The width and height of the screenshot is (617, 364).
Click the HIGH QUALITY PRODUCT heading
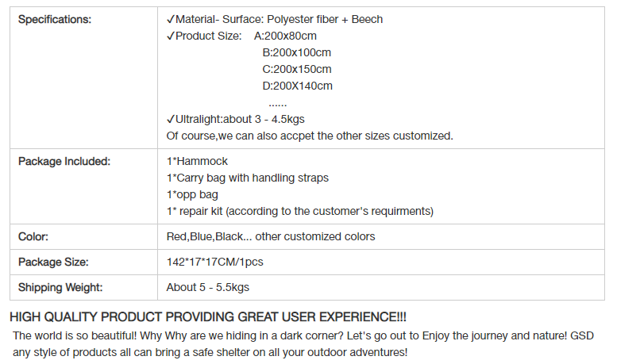[x=208, y=317]
